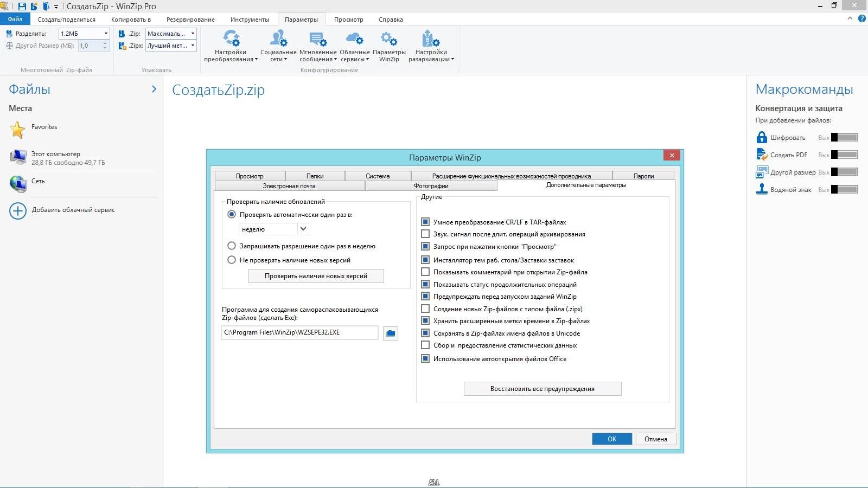Click the Favorites star icon

18,130
